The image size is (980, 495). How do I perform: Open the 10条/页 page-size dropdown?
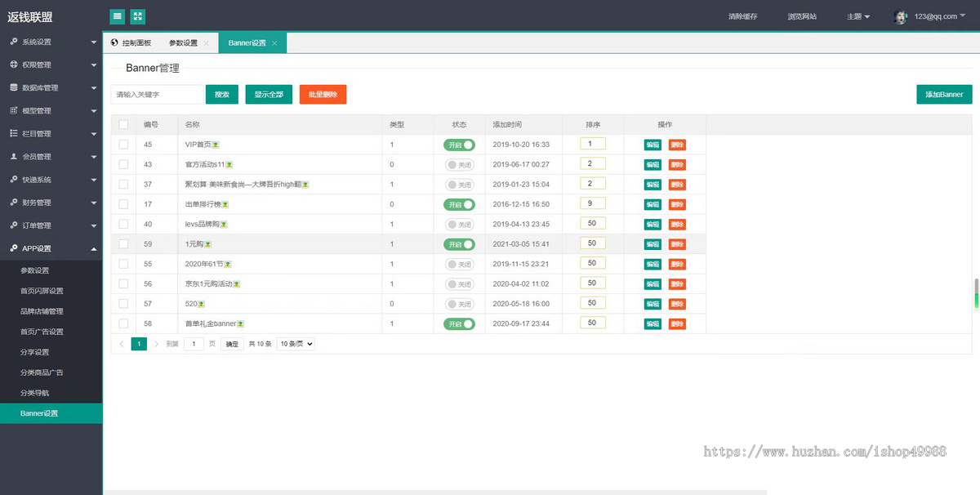click(295, 344)
